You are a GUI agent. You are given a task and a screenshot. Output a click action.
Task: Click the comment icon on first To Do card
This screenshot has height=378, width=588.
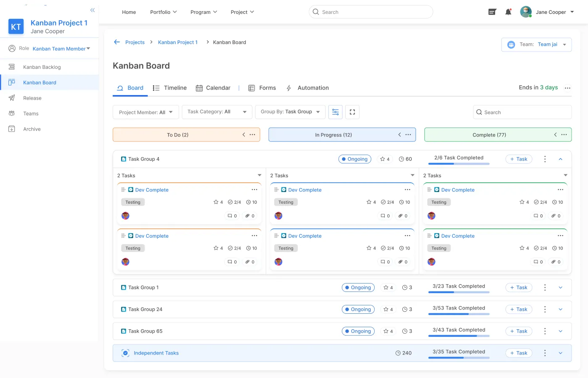pyautogui.click(x=230, y=216)
